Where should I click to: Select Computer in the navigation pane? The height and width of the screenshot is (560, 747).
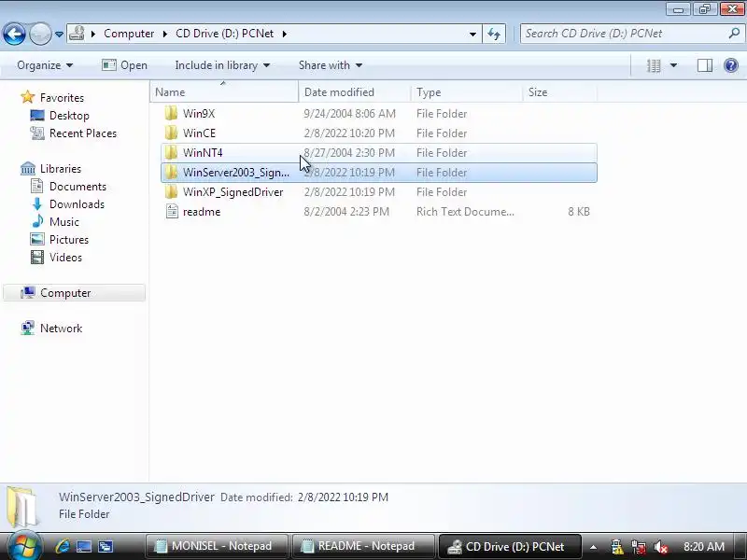[75, 293]
